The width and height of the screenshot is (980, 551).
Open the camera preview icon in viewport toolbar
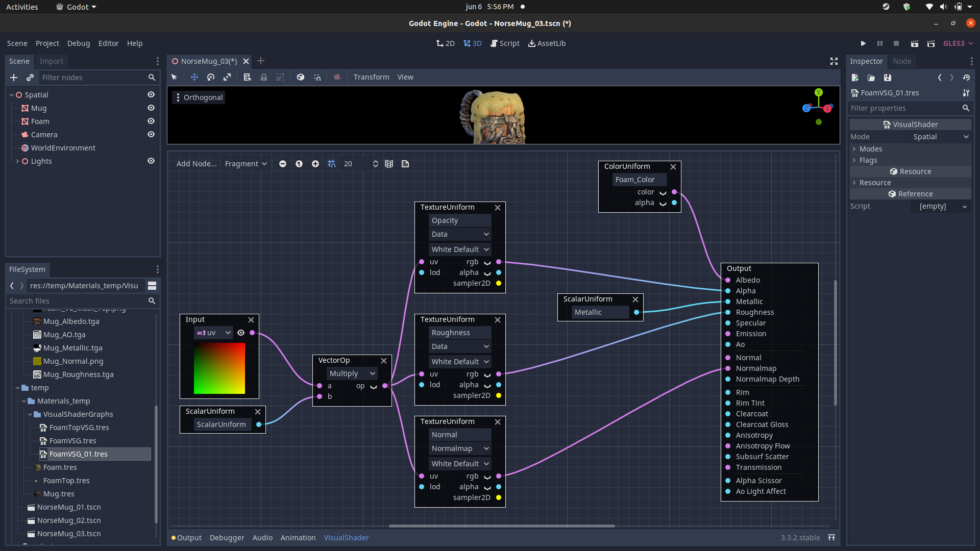[x=337, y=77]
